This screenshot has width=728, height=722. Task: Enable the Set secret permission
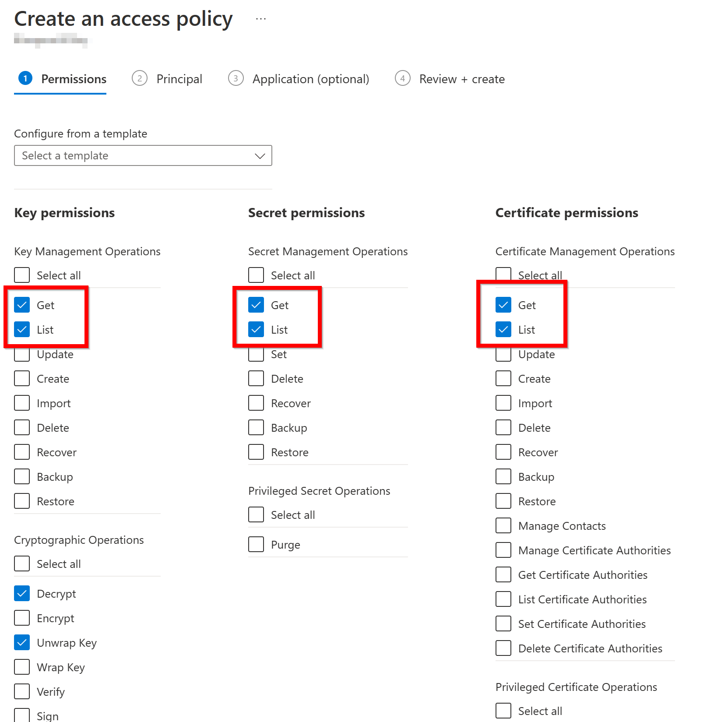point(256,354)
